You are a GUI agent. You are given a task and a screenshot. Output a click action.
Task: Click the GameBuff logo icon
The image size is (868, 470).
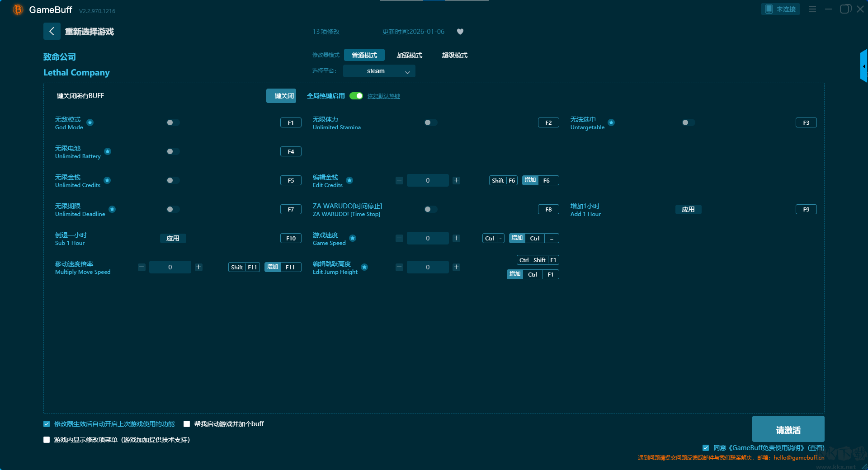pos(18,9)
